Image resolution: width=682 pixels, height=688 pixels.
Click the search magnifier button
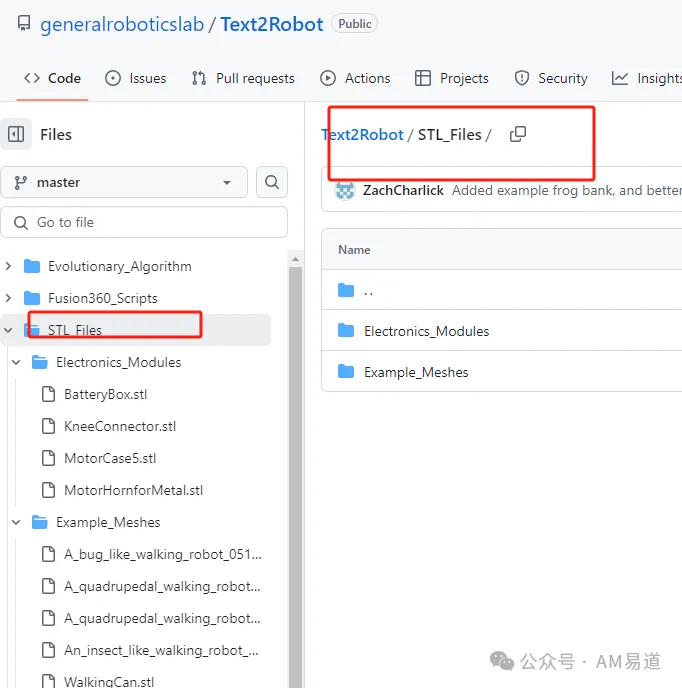pyautogui.click(x=272, y=182)
